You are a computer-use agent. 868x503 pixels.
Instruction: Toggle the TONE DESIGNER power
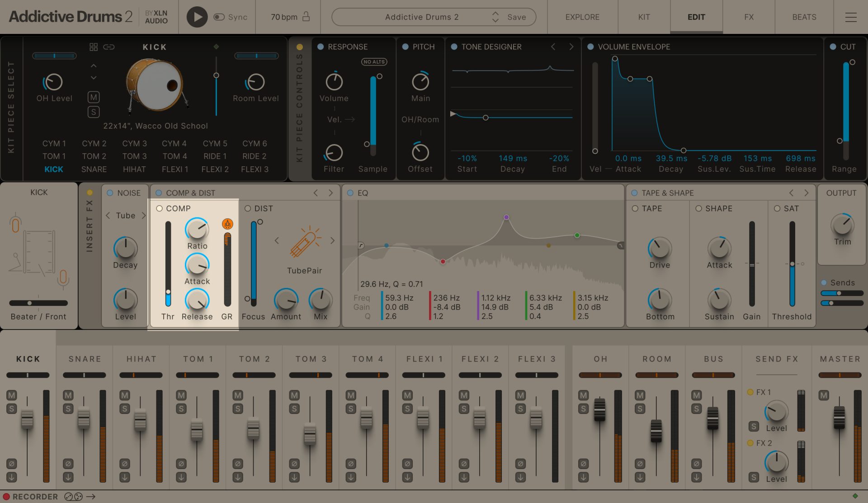click(x=454, y=47)
